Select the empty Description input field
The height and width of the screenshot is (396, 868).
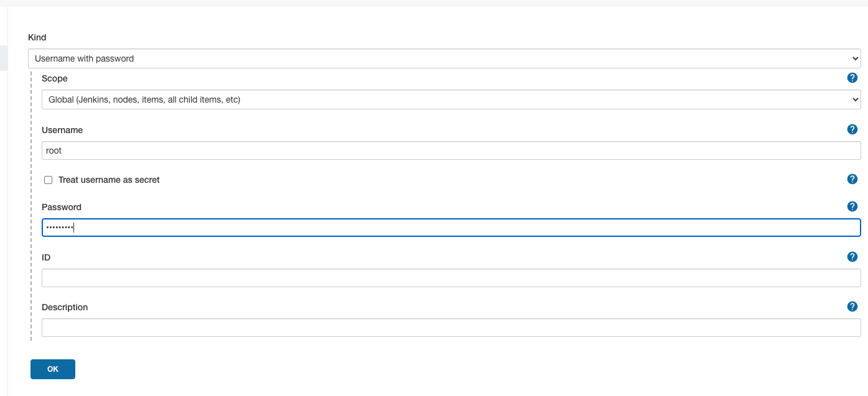(x=450, y=328)
